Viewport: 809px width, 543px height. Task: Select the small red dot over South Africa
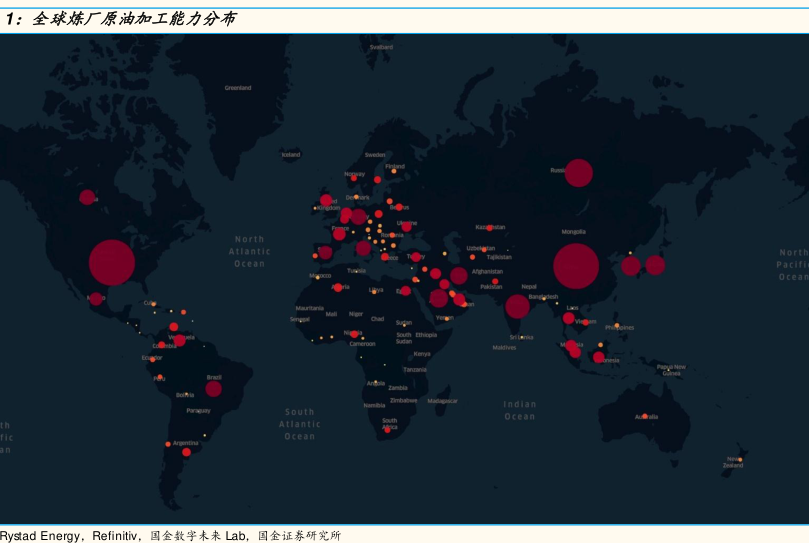(387, 430)
